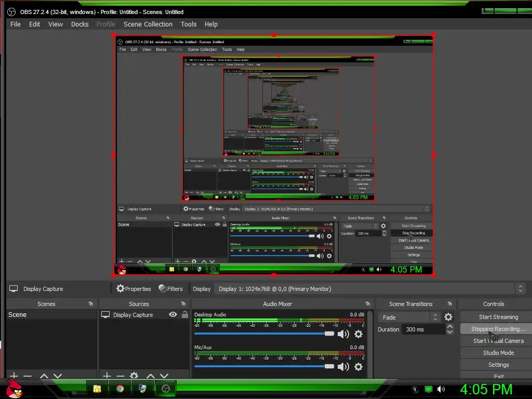Open the OBS Studio taskbar icon
532x399 pixels.
(x=165, y=389)
